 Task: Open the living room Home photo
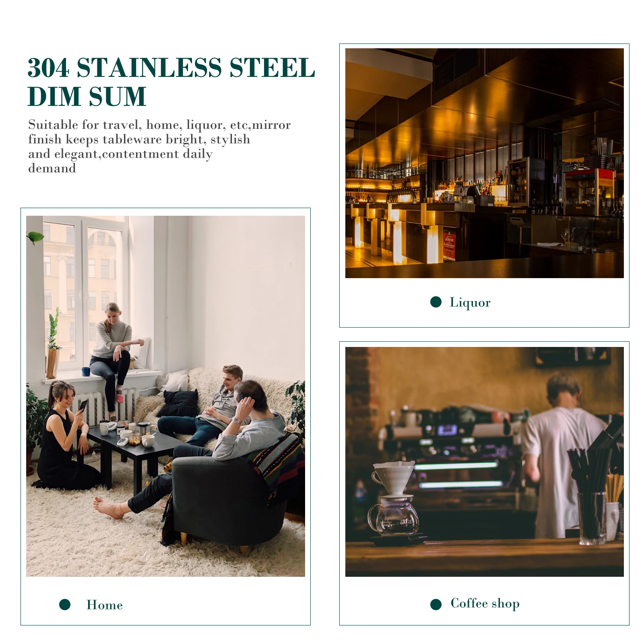[165, 396]
